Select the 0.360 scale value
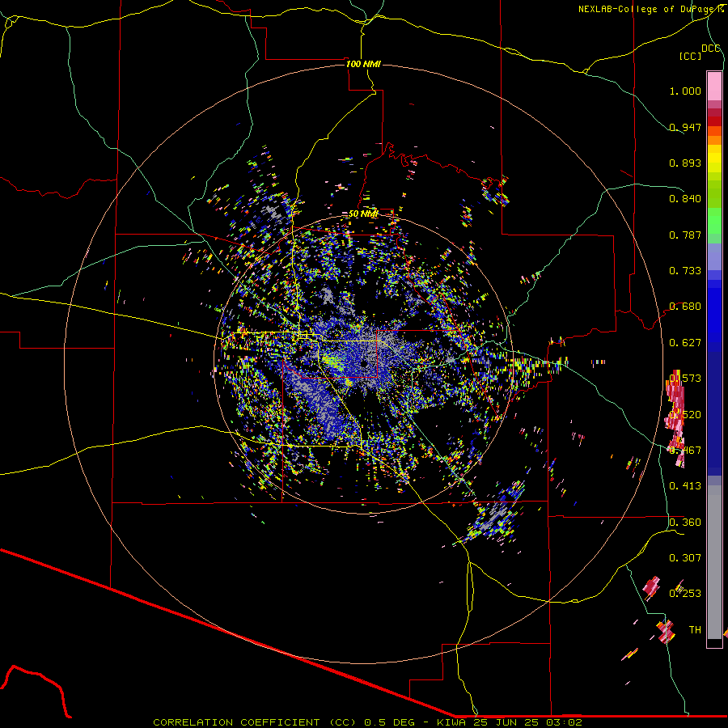This screenshot has width=728, height=728. pyautogui.click(x=685, y=523)
